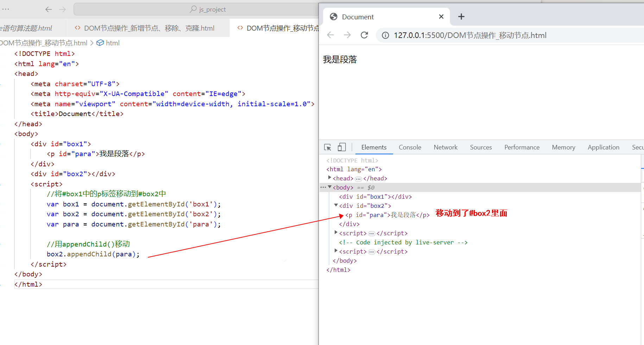Image resolution: width=644 pixels, height=345 pixels.
Task: Expand the last script node in DevTools
Action: [x=336, y=251]
